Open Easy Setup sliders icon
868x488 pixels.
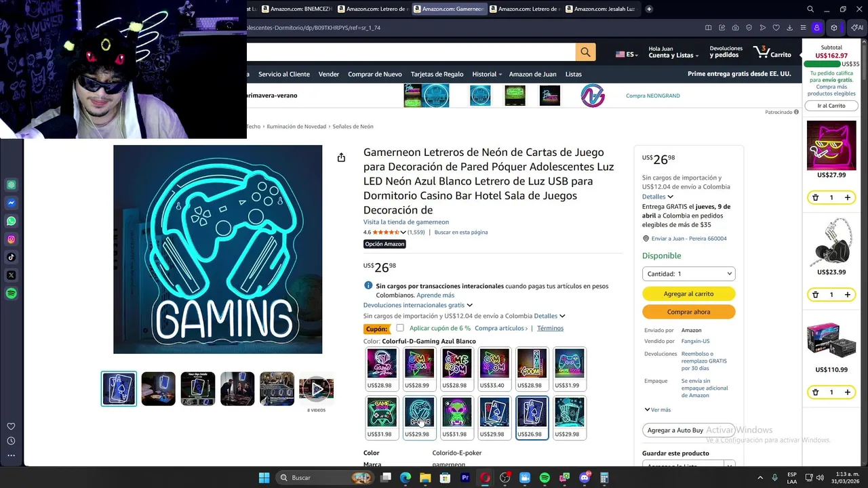803,28
